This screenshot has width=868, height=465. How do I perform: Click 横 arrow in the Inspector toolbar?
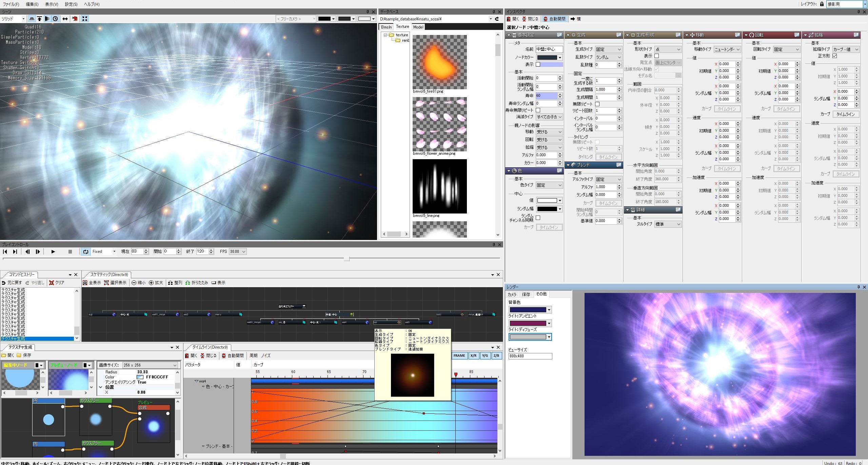[576, 19]
